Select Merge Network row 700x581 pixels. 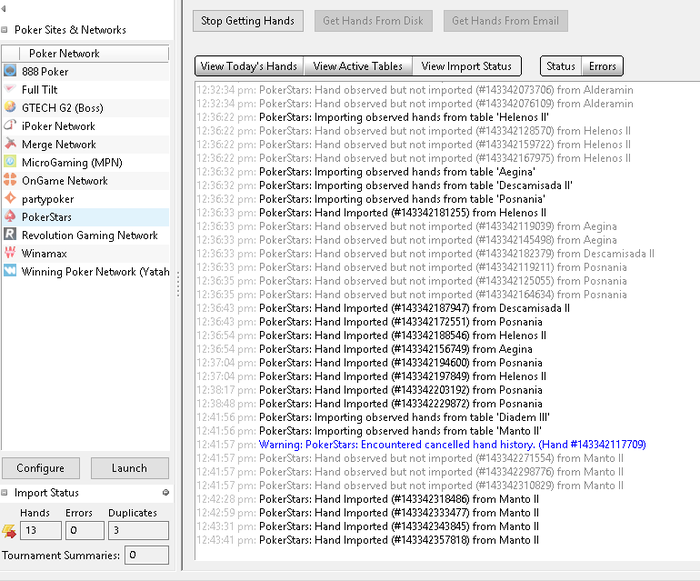tap(86, 144)
